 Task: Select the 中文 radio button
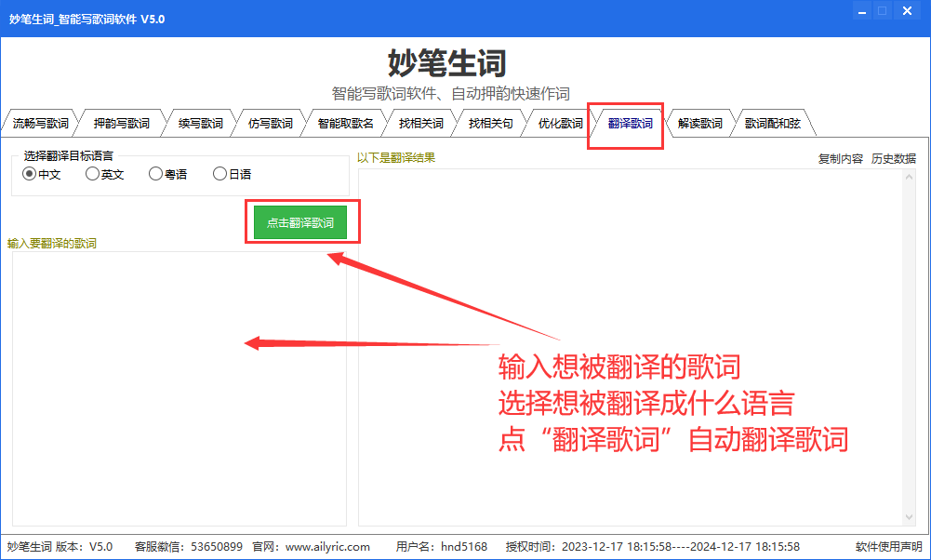pyautogui.click(x=41, y=174)
